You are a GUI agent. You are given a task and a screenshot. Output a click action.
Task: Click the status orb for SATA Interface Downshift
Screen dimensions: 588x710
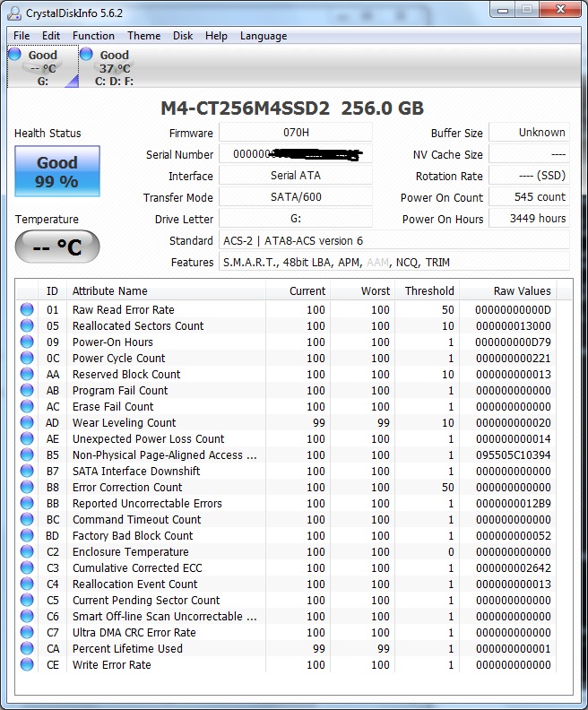(x=27, y=471)
